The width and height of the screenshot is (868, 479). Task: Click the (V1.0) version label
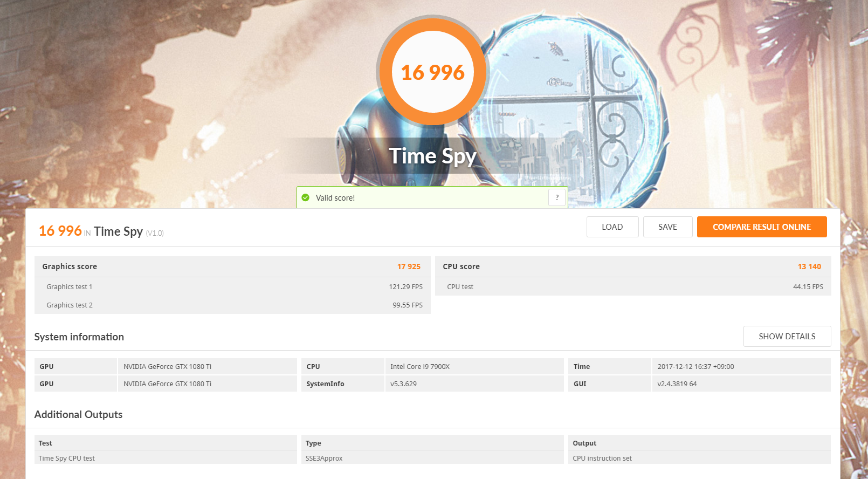point(155,233)
